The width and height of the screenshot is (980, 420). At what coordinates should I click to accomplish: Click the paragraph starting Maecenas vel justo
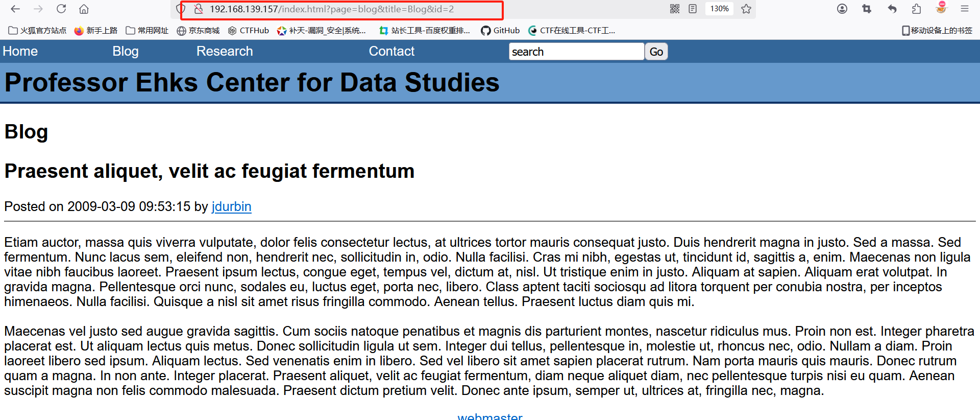pos(489,361)
